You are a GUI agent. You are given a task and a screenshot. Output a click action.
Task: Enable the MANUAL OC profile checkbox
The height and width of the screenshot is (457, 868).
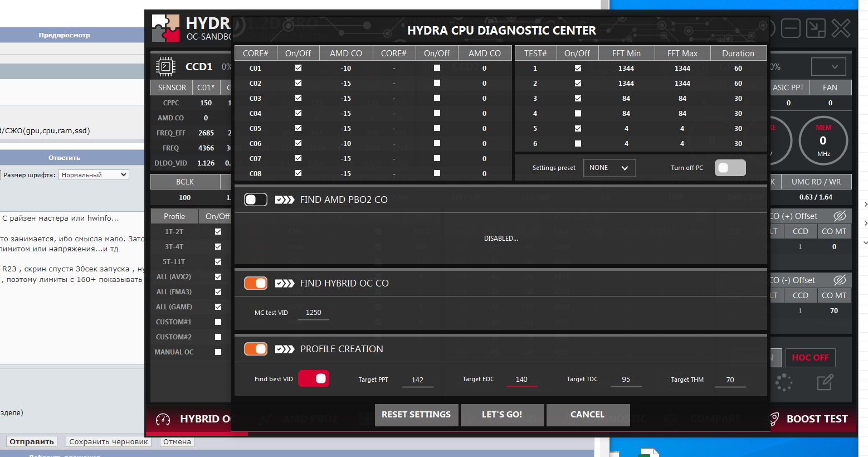(x=218, y=352)
